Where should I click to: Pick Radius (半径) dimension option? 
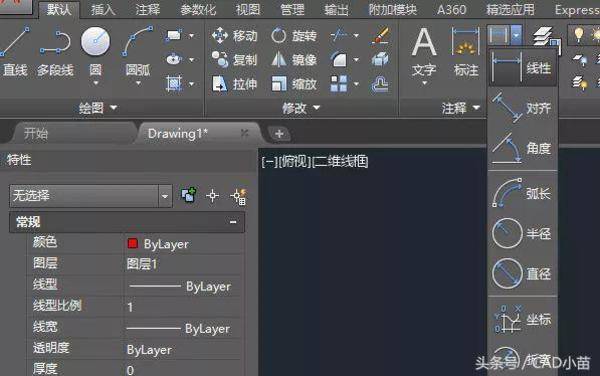point(522,233)
